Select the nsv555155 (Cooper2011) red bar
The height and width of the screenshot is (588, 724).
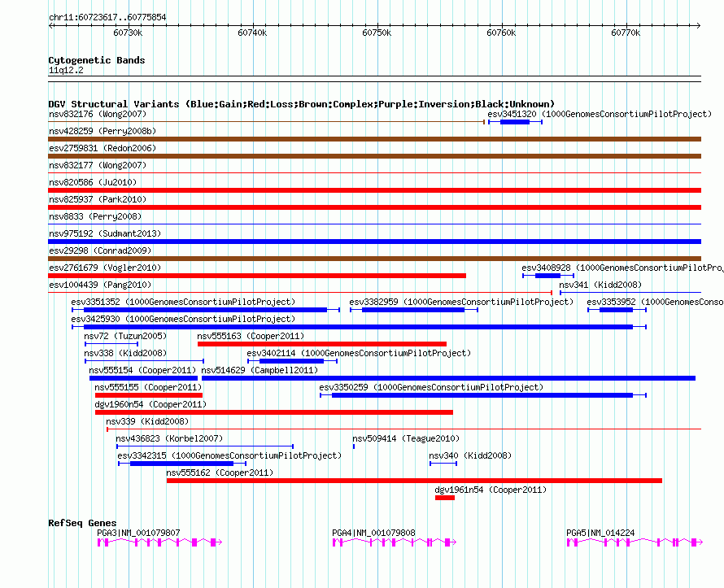149,395
